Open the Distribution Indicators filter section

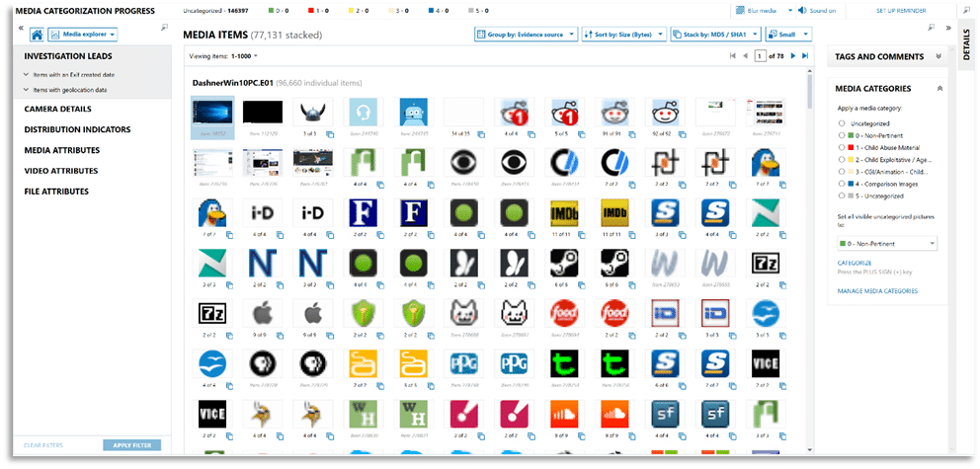pos(77,130)
